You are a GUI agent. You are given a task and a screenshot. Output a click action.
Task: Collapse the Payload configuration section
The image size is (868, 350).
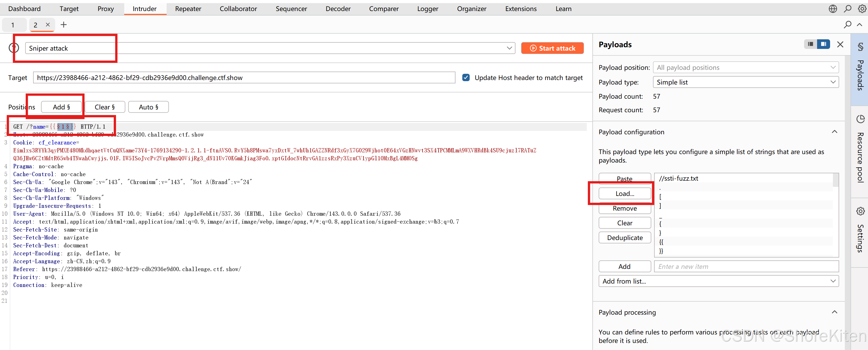pos(834,132)
